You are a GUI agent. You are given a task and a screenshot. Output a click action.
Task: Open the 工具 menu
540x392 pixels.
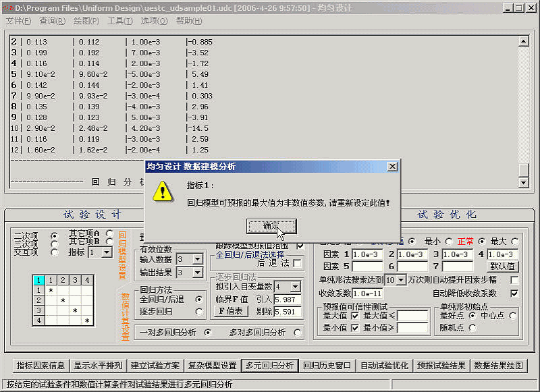(119, 21)
